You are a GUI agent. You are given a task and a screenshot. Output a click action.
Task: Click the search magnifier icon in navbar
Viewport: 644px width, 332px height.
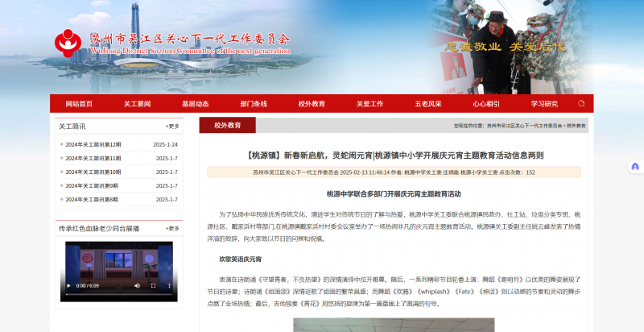coord(581,104)
